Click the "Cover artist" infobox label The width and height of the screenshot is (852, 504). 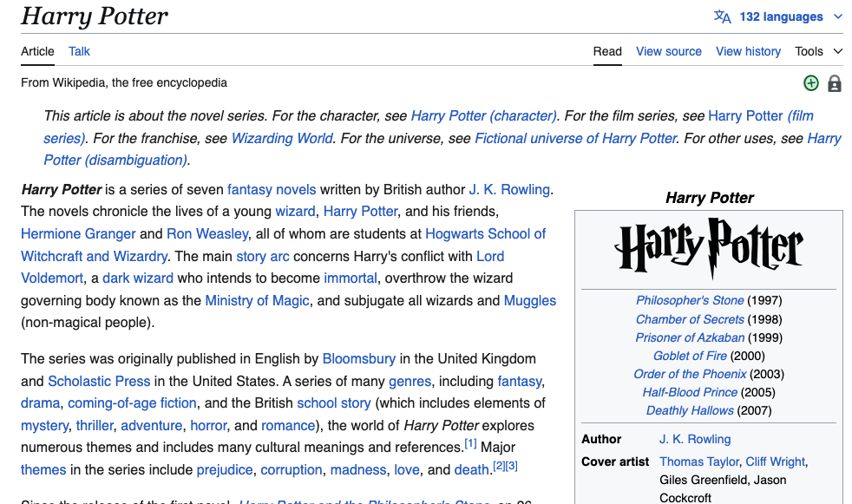[615, 462]
